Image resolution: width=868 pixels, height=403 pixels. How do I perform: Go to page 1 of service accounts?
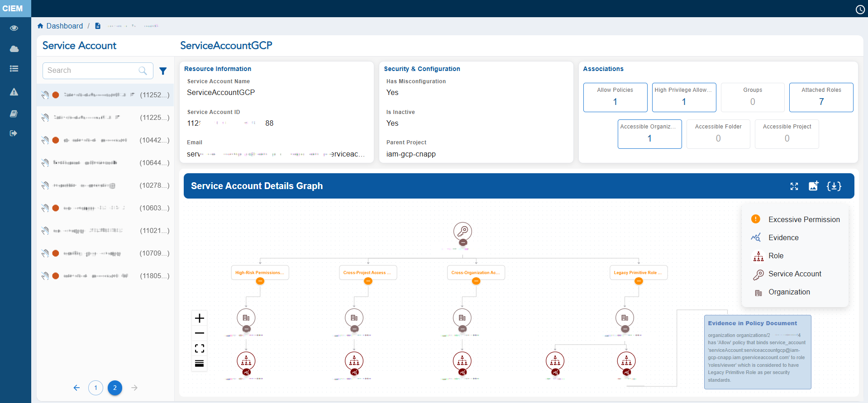pyautogui.click(x=95, y=388)
